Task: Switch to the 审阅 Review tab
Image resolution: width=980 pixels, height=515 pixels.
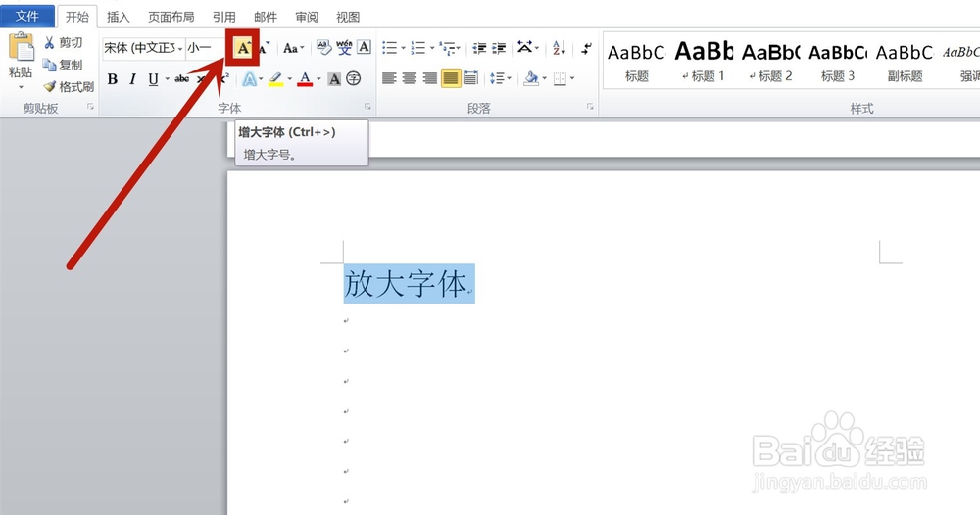Action: pos(306,17)
